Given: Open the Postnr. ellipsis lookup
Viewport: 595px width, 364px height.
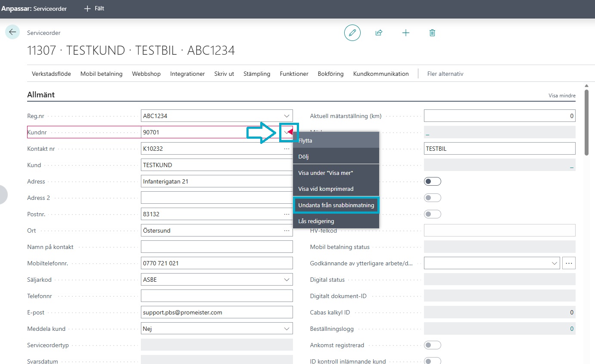Looking at the screenshot, I should 287,214.
